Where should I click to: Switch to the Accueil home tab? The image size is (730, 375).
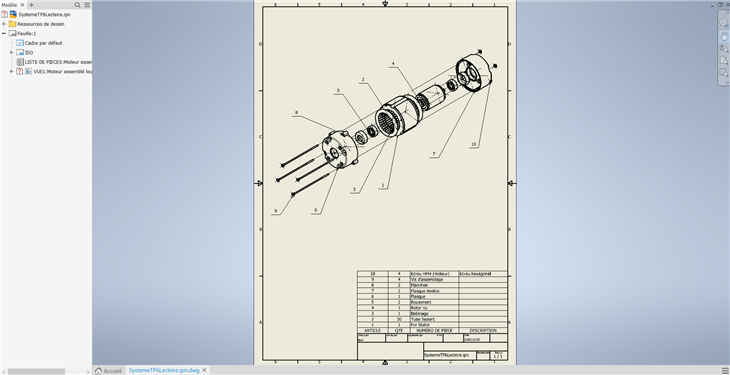[109, 371]
